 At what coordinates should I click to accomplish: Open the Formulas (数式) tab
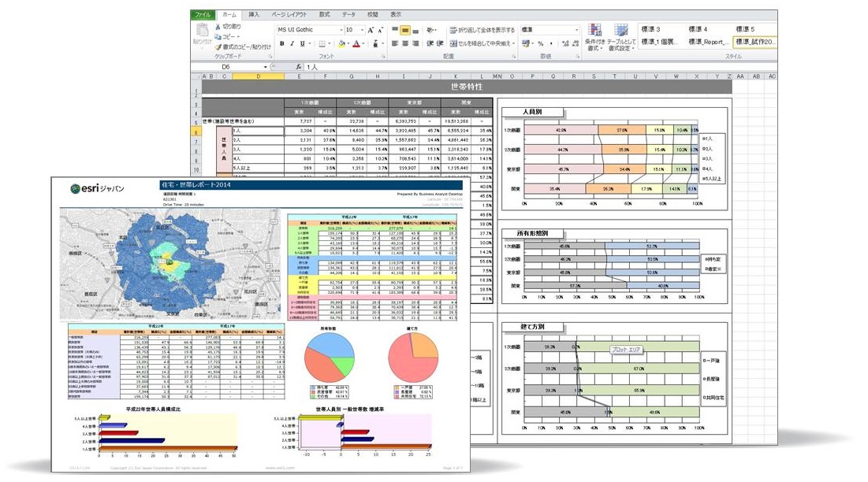tap(324, 14)
